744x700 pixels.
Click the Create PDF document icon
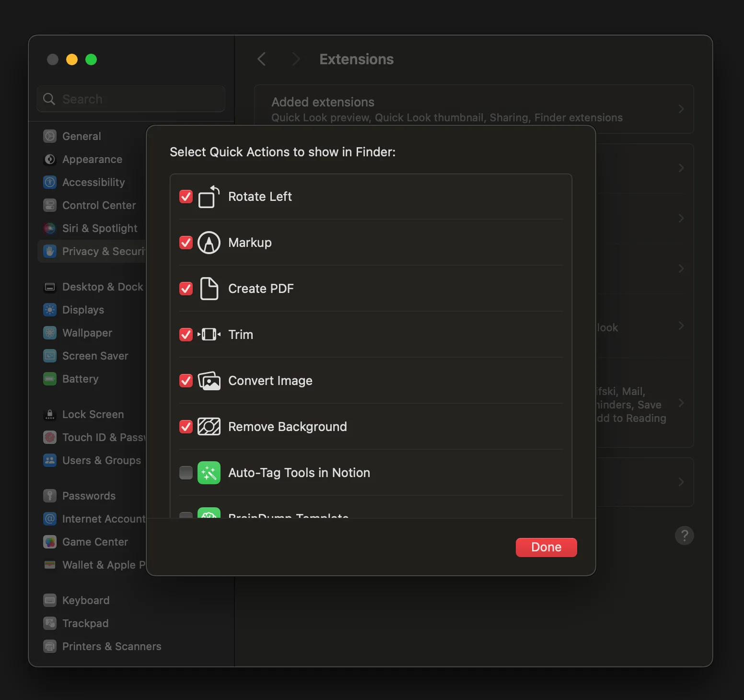click(x=209, y=289)
